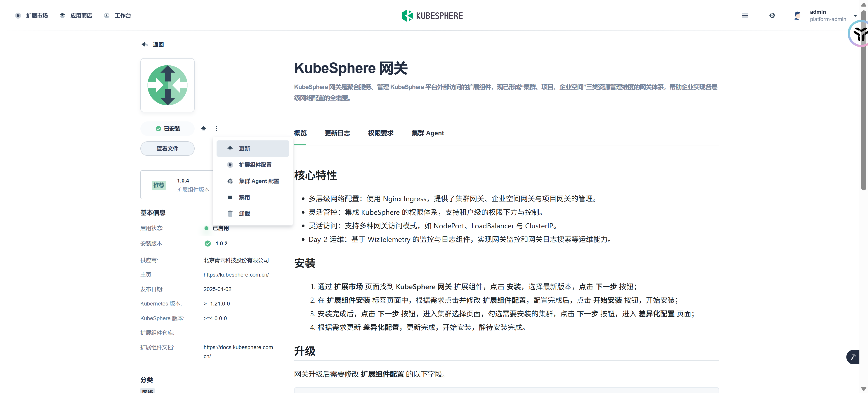This screenshot has width=868, height=393.
Task: Click the plug icon next to 扩展组件配置
Action: pyautogui.click(x=230, y=165)
